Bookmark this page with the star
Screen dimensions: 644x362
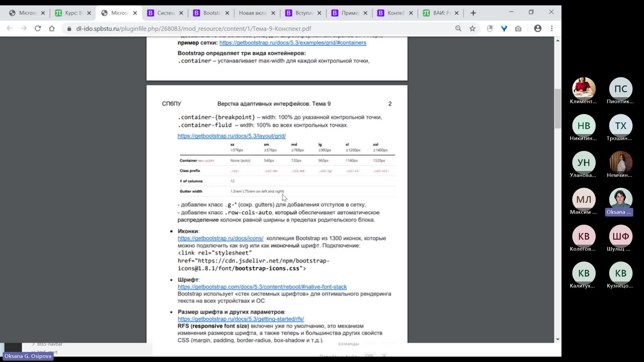click(472, 28)
